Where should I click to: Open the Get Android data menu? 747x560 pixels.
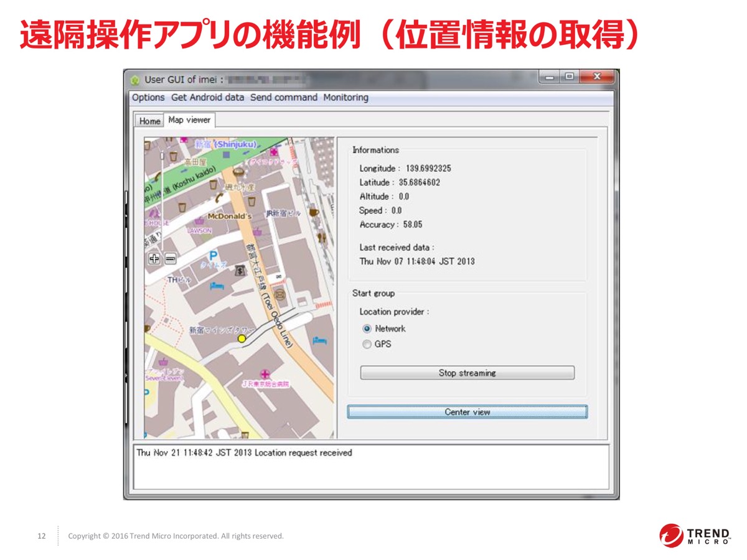tap(207, 98)
